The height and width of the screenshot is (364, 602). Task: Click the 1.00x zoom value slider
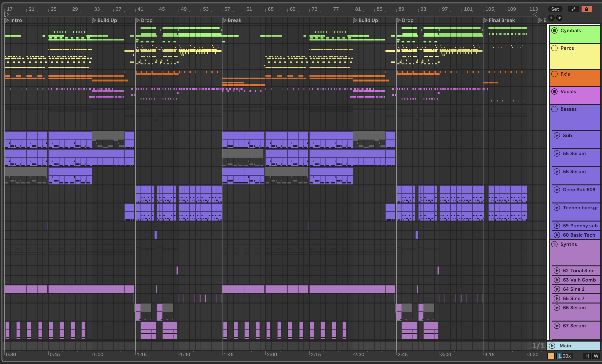pos(564,356)
